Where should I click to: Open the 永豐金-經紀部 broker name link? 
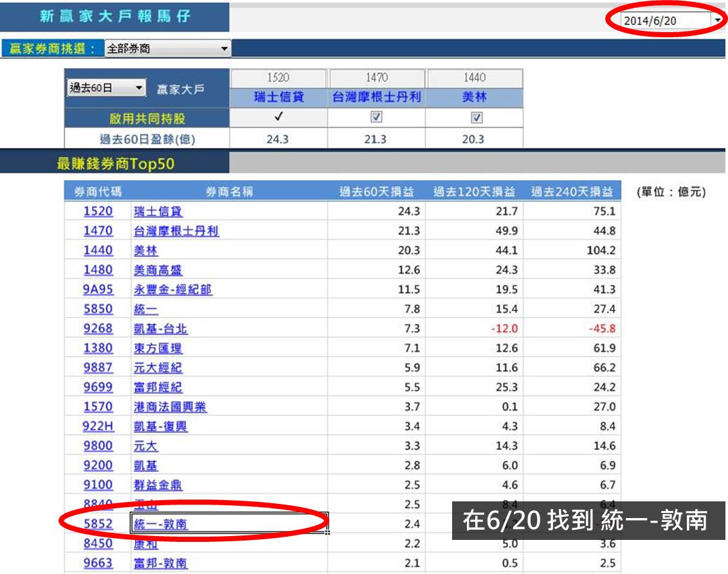click(173, 289)
